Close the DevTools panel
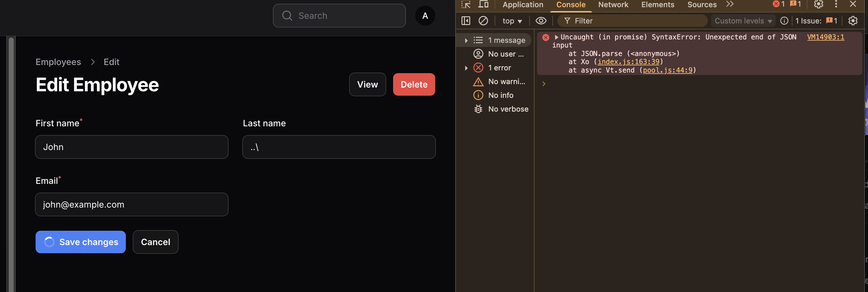 pyautogui.click(x=853, y=4)
